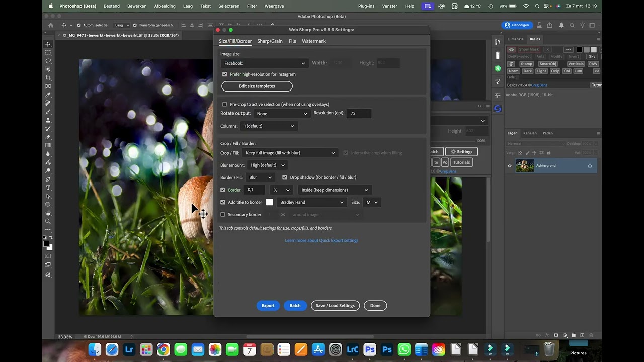Click the share icon in the top bar

click(x=549, y=25)
